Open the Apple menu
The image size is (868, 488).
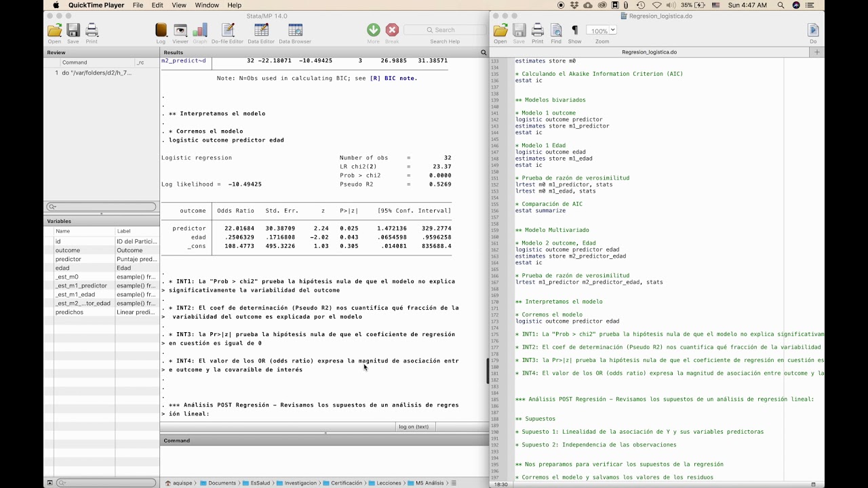[x=56, y=5]
